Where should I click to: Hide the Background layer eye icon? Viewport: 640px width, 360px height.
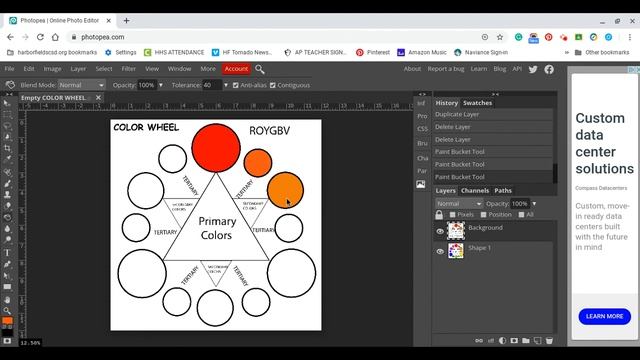[440, 231]
